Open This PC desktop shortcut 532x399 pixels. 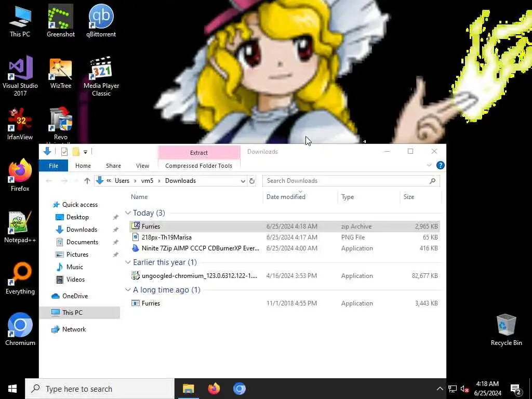(x=20, y=21)
